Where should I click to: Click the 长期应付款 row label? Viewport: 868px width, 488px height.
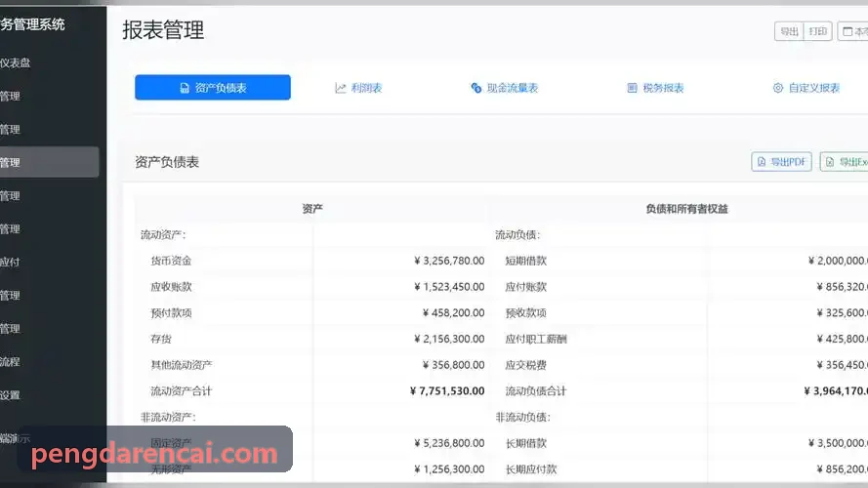pyautogui.click(x=531, y=469)
